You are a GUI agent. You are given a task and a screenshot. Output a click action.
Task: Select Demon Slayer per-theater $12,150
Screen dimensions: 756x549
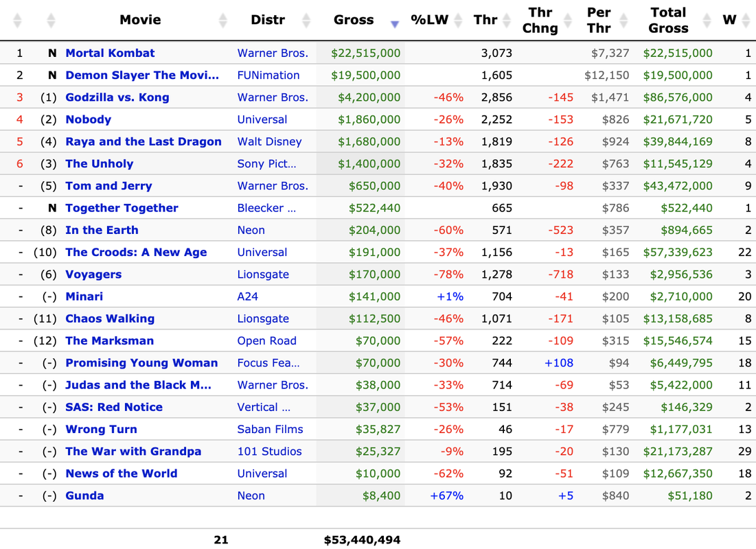click(x=606, y=75)
